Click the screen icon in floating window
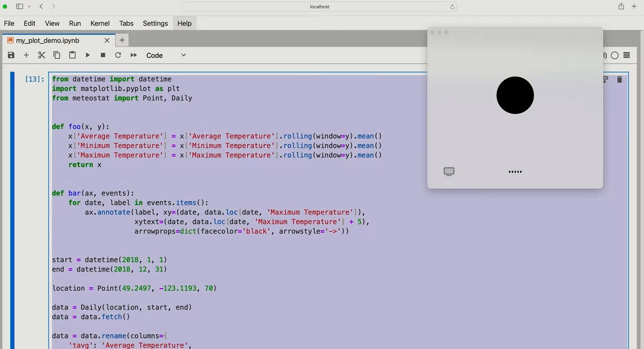644x349 pixels. click(449, 171)
